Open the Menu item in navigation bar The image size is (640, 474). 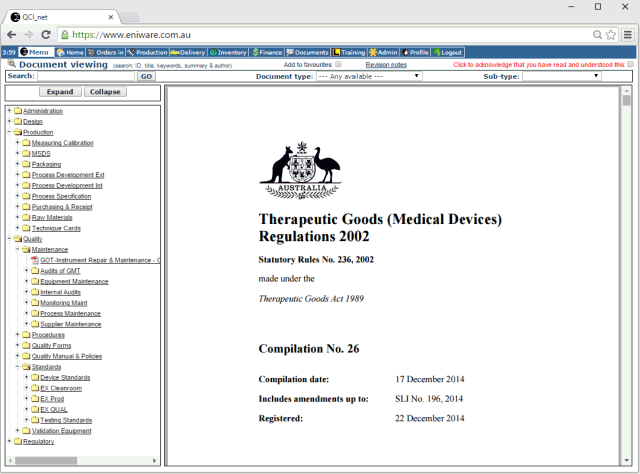coord(36,52)
